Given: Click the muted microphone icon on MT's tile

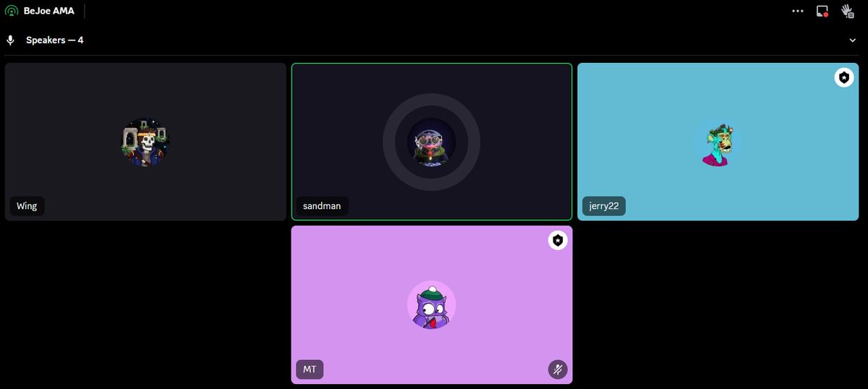Looking at the screenshot, I should click(558, 369).
